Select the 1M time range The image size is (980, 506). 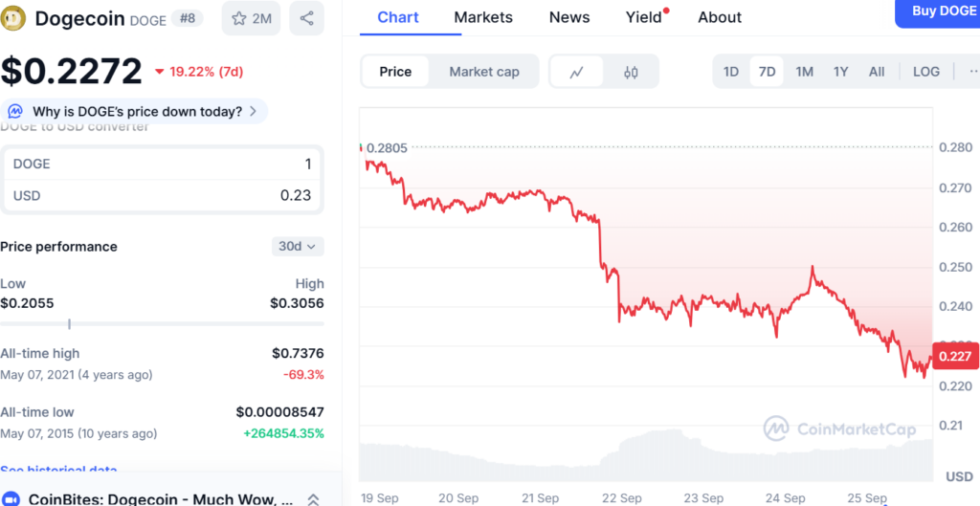pos(804,72)
